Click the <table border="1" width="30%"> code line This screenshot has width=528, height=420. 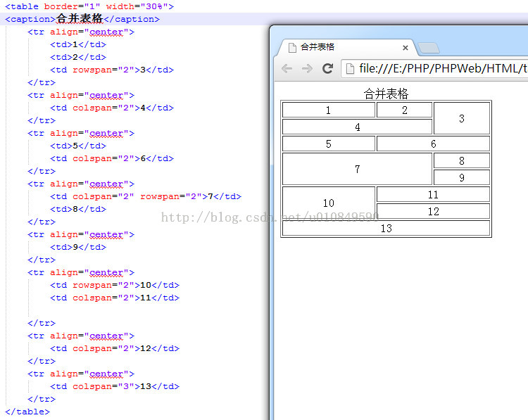tap(89, 6)
